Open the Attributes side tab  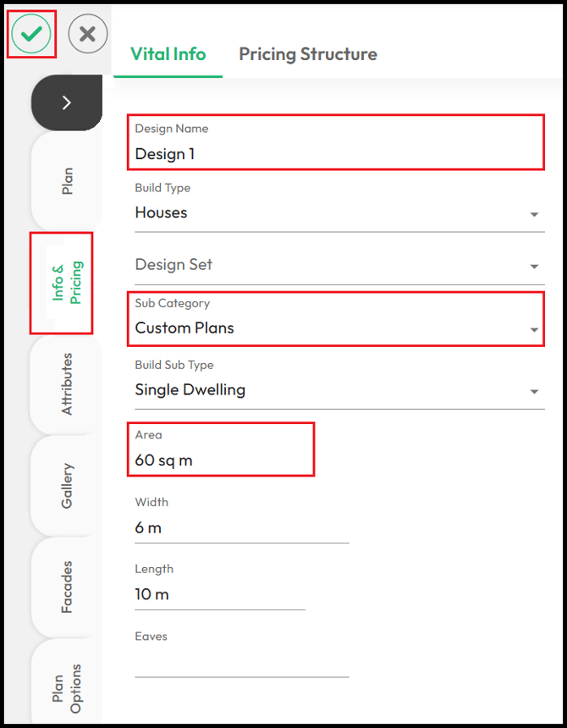[x=68, y=384]
